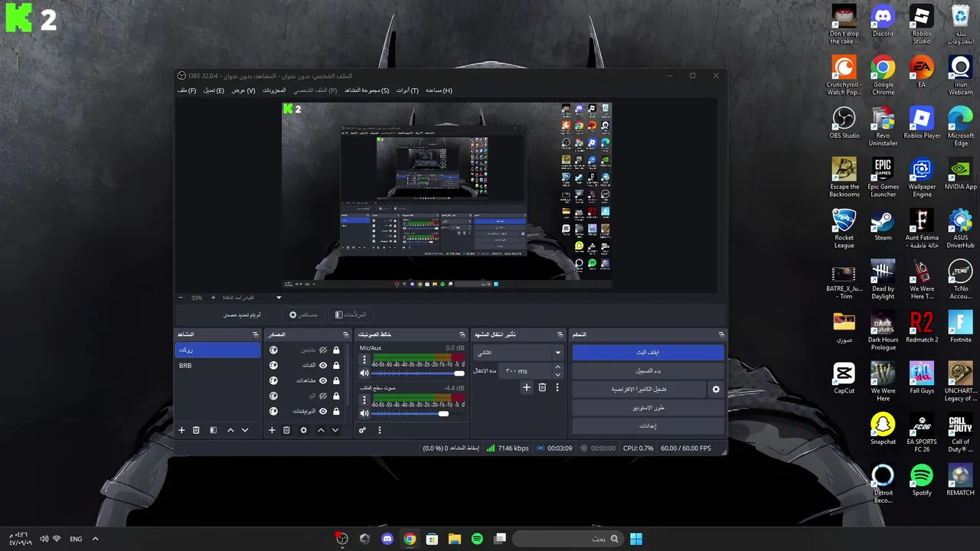This screenshot has height=551, width=980.
Task: Open audio mixer menu dots at bottom
Action: point(379,430)
